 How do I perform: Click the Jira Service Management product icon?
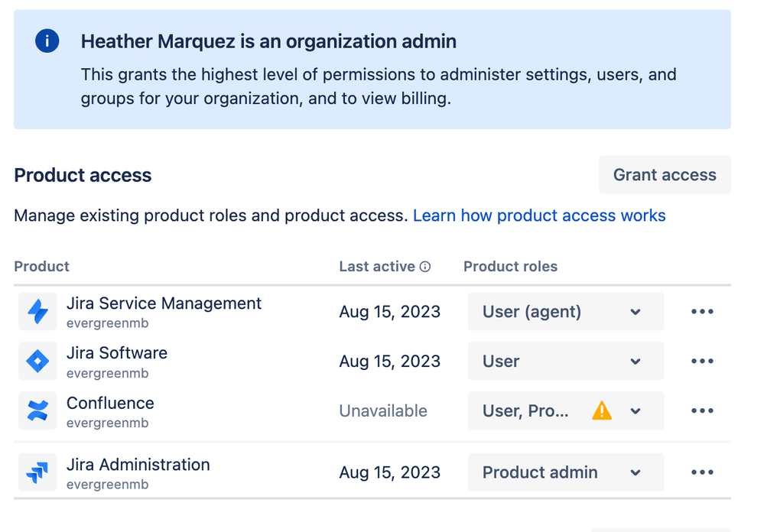[37, 312]
